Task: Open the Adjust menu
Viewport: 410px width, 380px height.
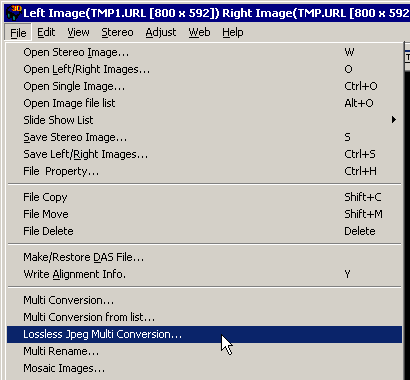Action: point(161,32)
